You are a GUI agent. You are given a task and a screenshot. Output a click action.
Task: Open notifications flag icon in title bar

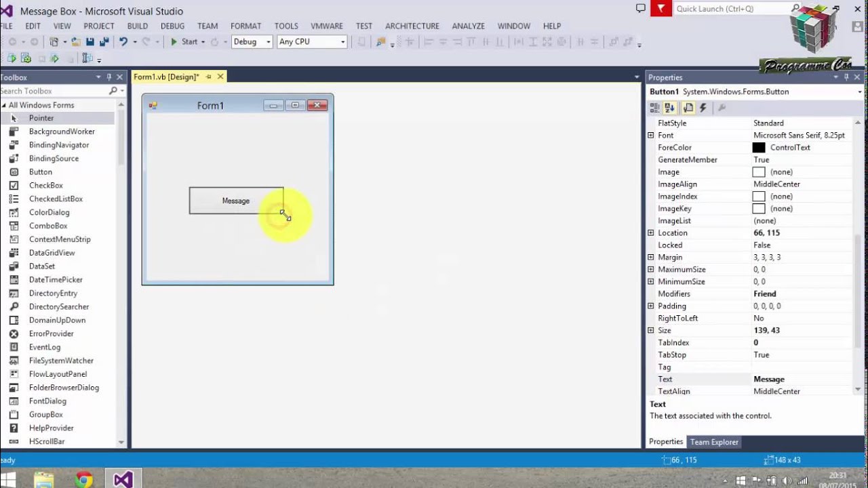pos(660,8)
